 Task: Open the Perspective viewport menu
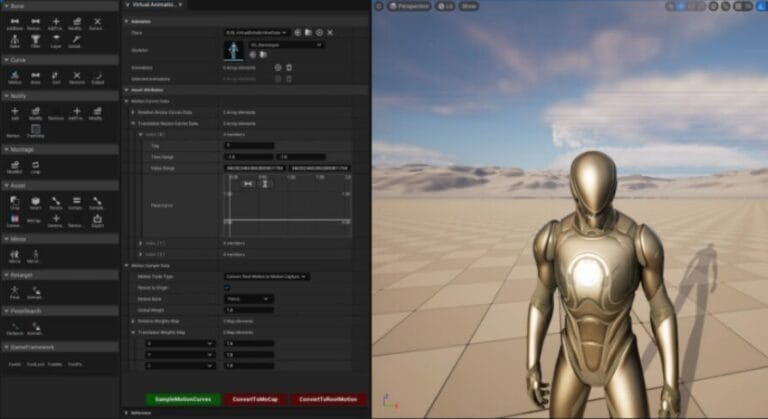tap(409, 6)
